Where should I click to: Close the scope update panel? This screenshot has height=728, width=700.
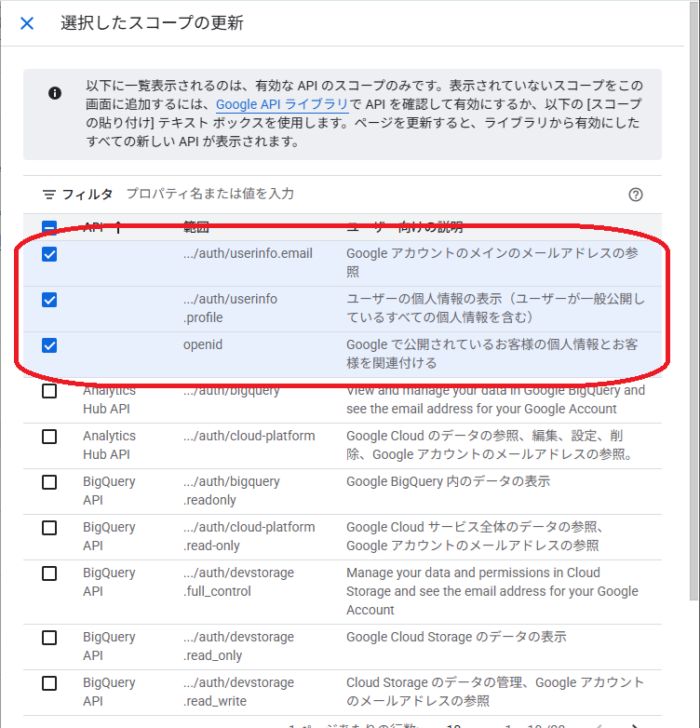27,23
